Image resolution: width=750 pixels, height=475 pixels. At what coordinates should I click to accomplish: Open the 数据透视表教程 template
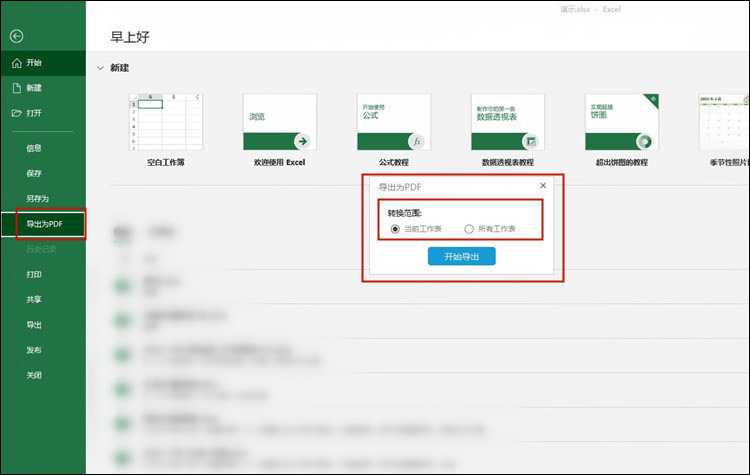507,122
